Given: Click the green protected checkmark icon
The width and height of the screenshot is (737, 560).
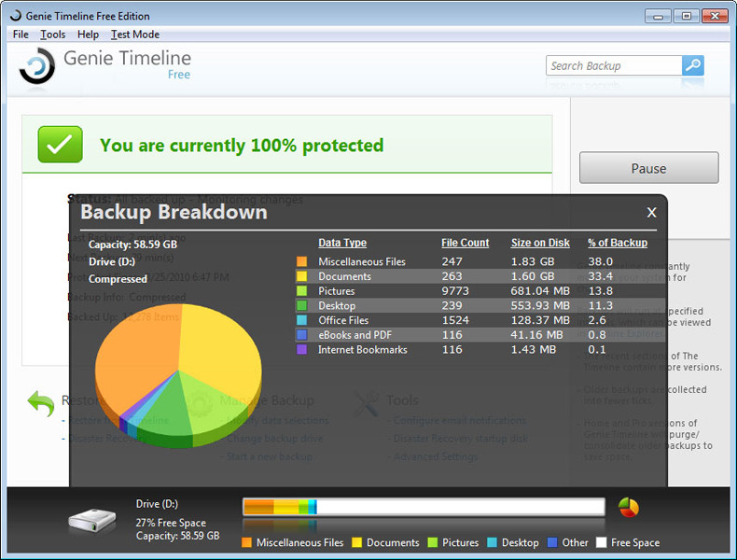Looking at the screenshot, I should pos(60,145).
